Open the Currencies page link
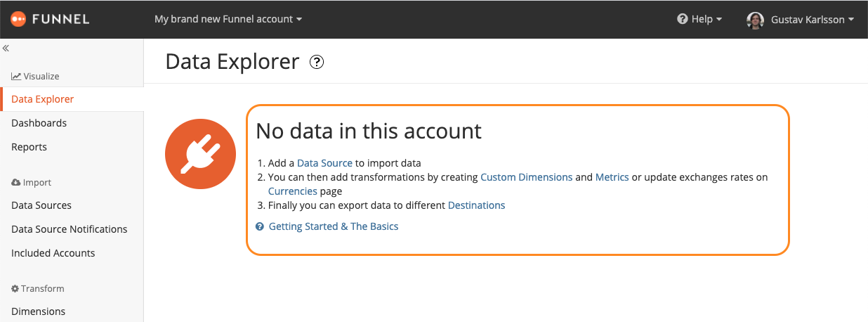The height and width of the screenshot is (322, 868). (293, 191)
